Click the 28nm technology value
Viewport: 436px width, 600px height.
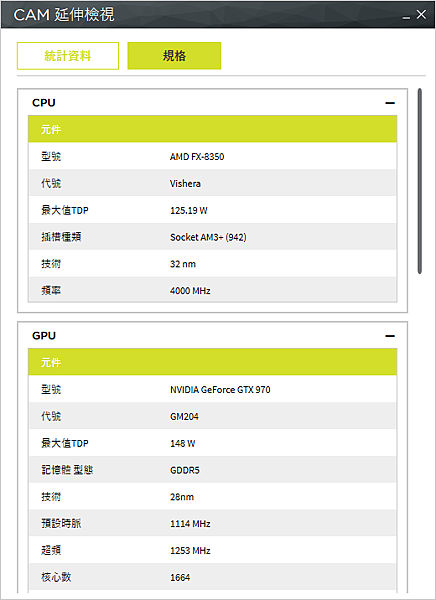click(x=182, y=497)
